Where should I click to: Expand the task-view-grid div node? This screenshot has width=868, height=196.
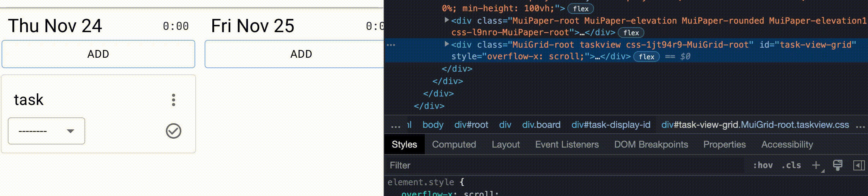tap(446, 44)
